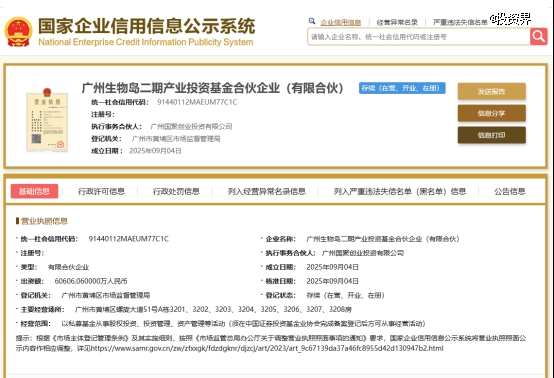Click the header 执行事务合伙人 value 广州国聚创业投资有限公司
554x378 pixels.
[x=191, y=126]
